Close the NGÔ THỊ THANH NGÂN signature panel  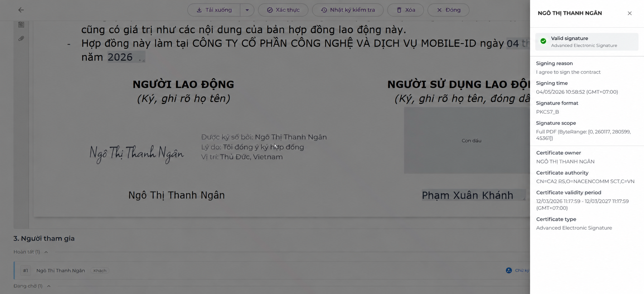pos(629,13)
